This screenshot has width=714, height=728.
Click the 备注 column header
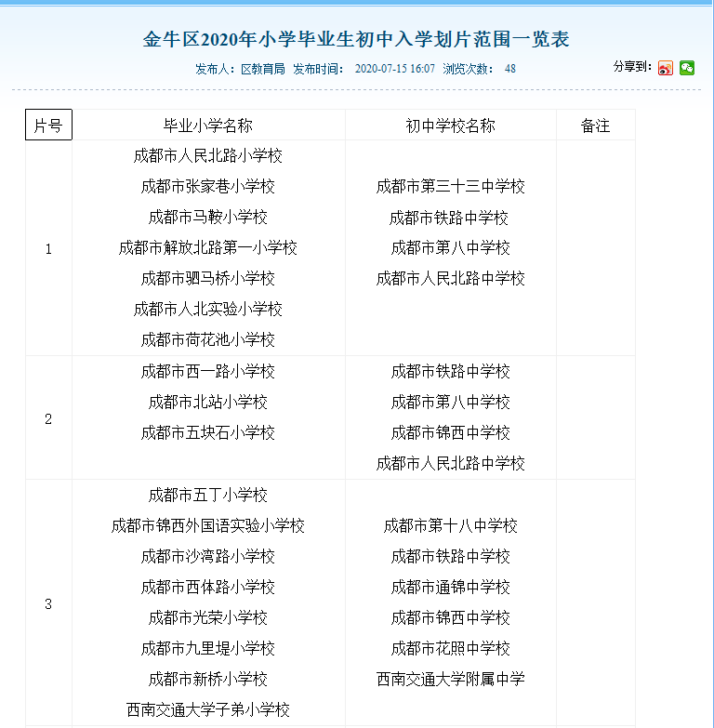(595, 126)
